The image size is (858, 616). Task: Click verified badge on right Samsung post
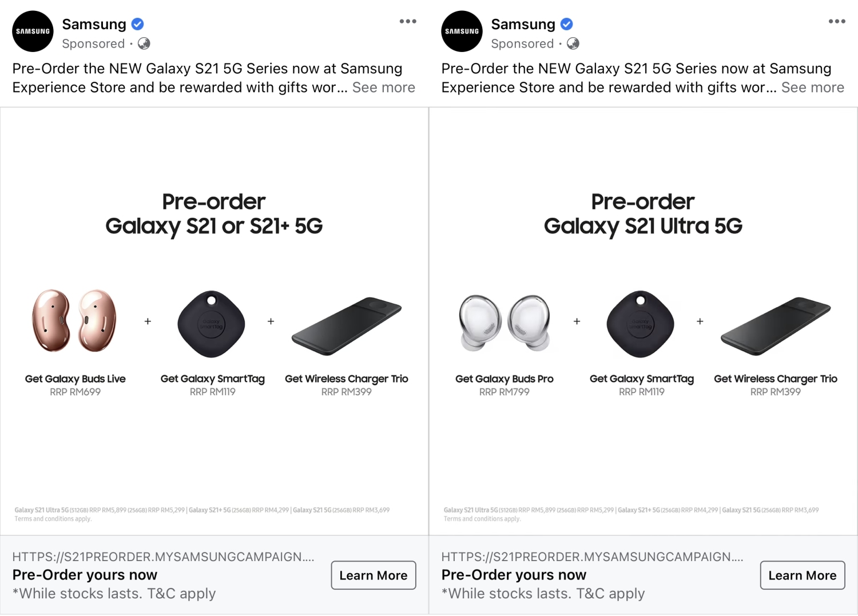pyautogui.click(x=566, y=24)
